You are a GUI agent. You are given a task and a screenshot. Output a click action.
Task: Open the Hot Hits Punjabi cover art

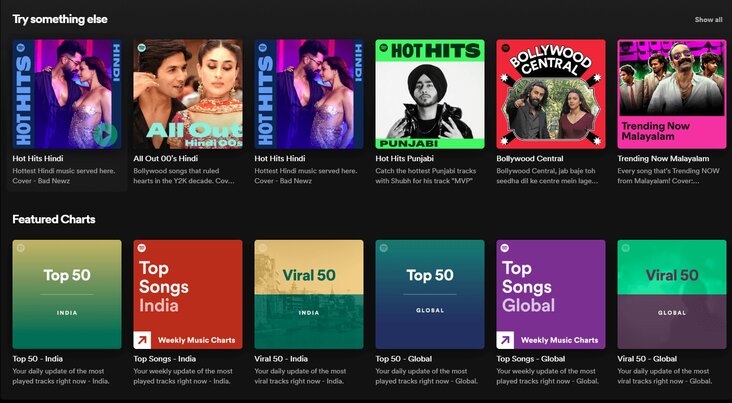point(430,94)
